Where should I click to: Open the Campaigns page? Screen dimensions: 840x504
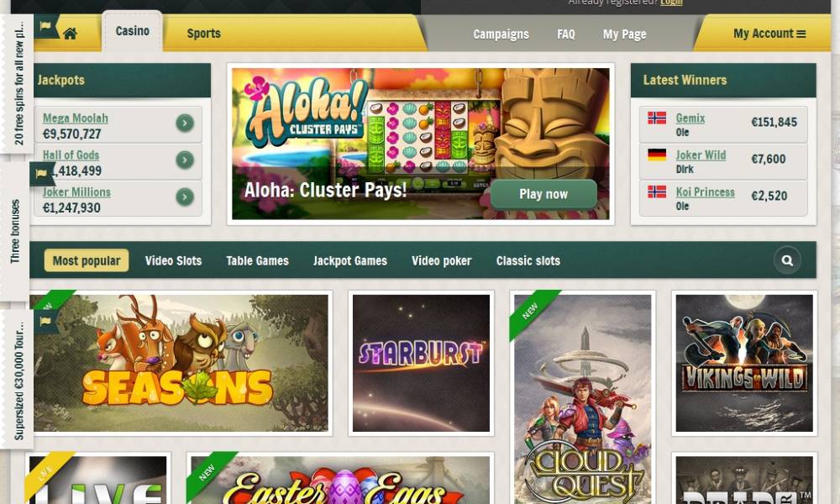pyautogui.click(x=501, y=34)
